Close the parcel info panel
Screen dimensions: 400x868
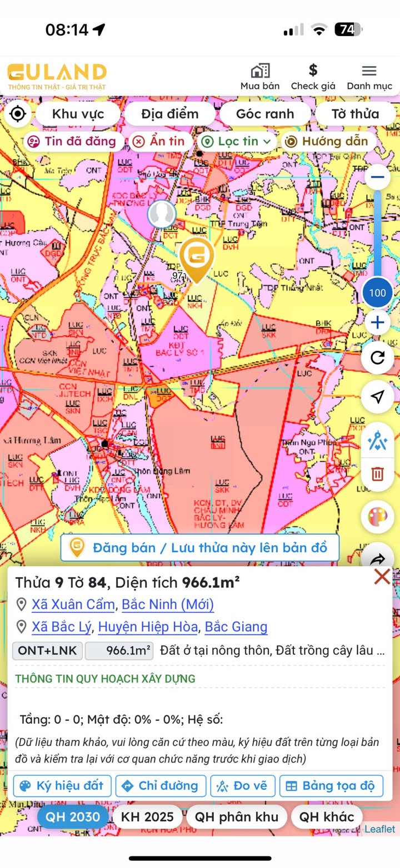point(382,577)
